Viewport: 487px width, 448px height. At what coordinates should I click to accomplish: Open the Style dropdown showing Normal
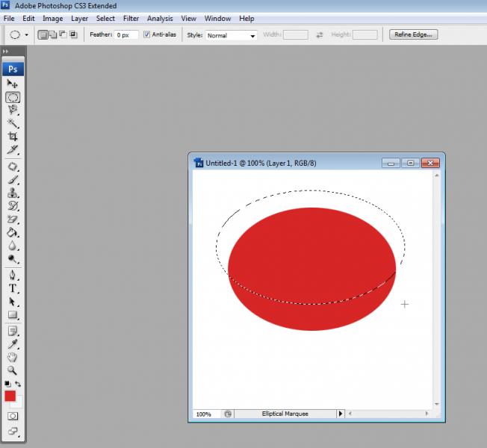pyautogui.click(x=231, y=35)
